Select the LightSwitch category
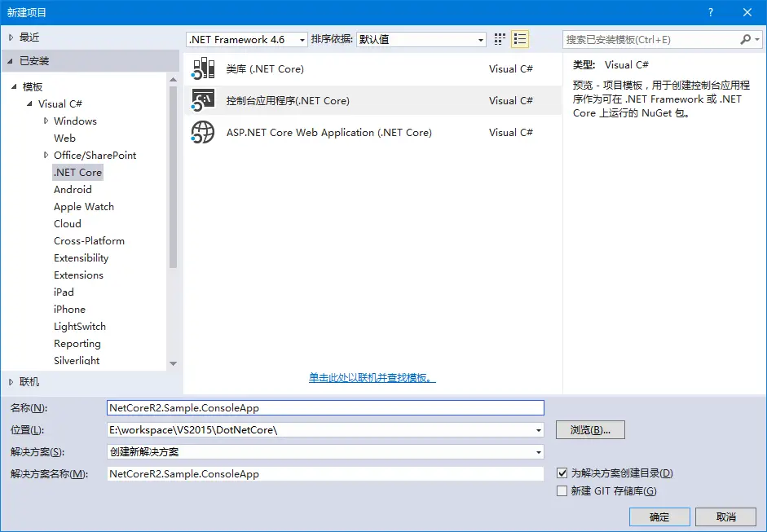Viewport: 767px width, 532px height. pos(80,326)
